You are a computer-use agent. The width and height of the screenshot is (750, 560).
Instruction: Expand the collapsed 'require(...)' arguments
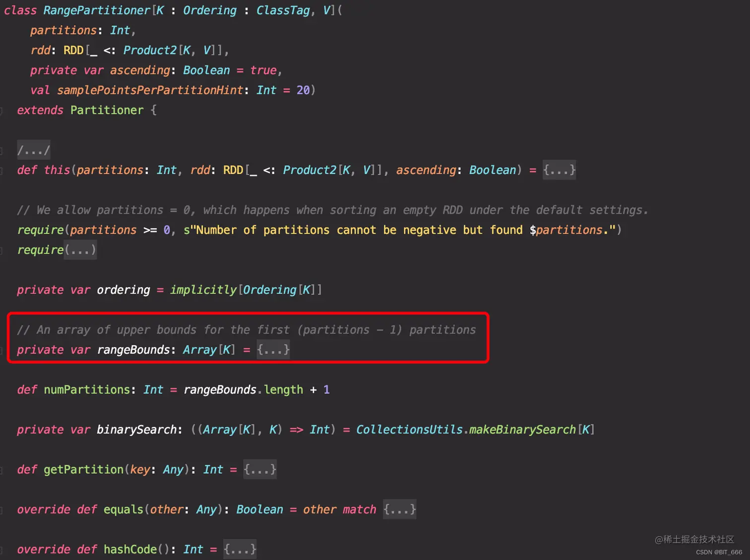click(80, 250)
